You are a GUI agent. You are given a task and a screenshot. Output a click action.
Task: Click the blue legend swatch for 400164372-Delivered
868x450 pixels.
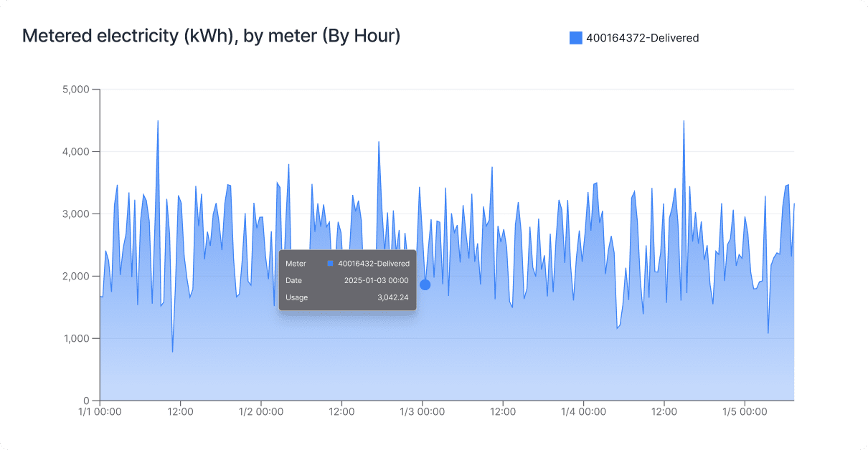575,38
